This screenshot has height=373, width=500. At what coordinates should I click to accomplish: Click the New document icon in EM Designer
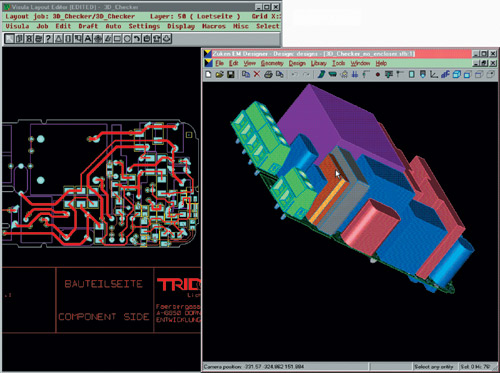(x=208, y=74)
